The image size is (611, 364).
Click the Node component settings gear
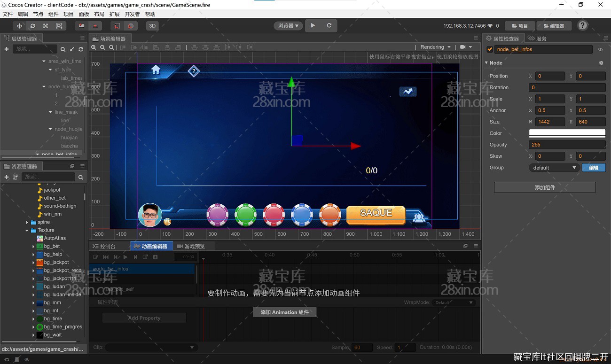[x=601, y=63]
